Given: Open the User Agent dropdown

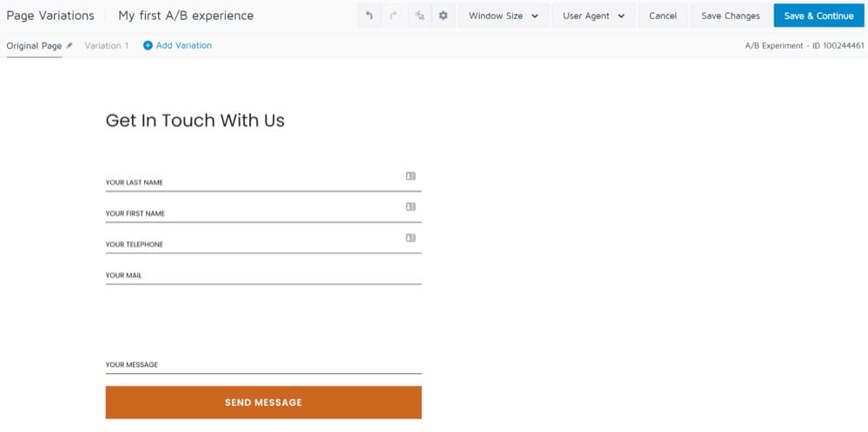Looking at the screenshot, I should click(x=594, y=16).
